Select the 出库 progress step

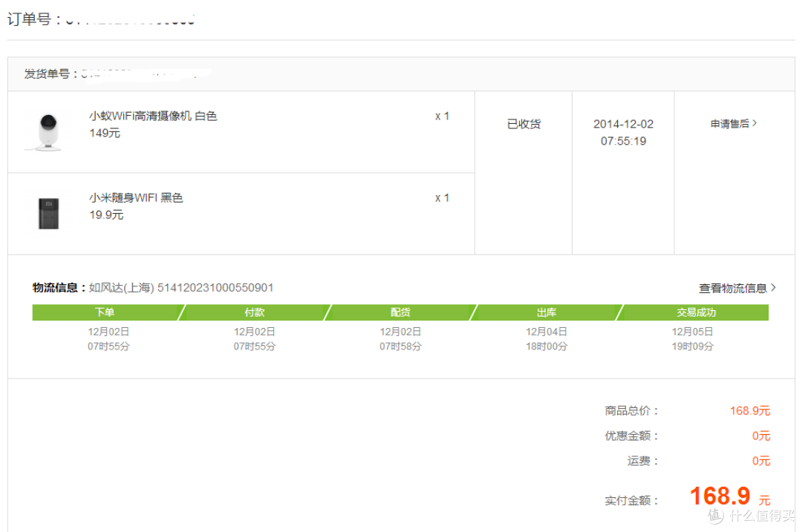547,312
